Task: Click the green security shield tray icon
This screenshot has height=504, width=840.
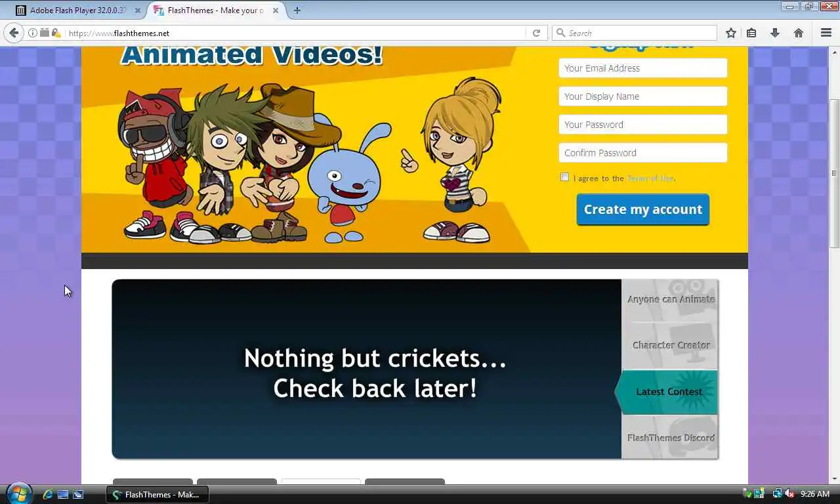Action: 747,494
